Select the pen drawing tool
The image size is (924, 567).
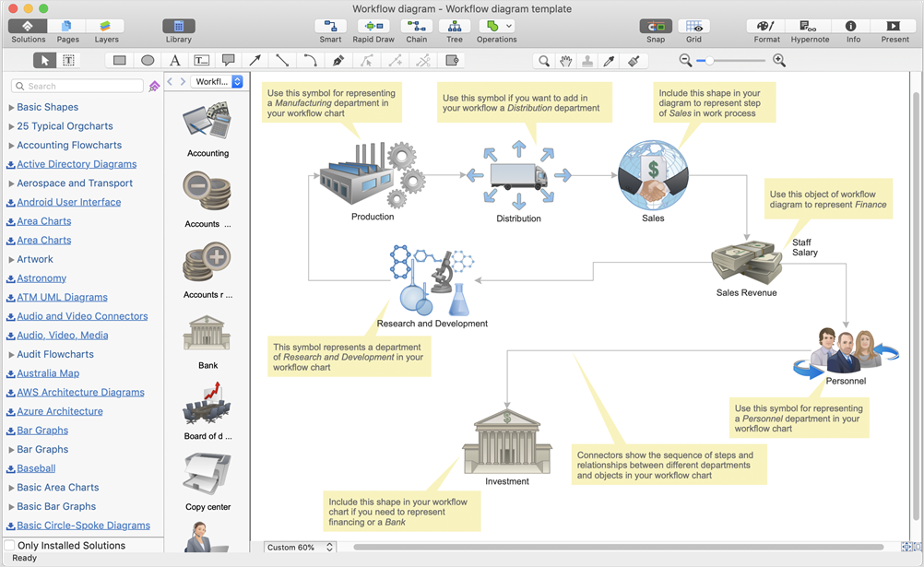point(338,60)
